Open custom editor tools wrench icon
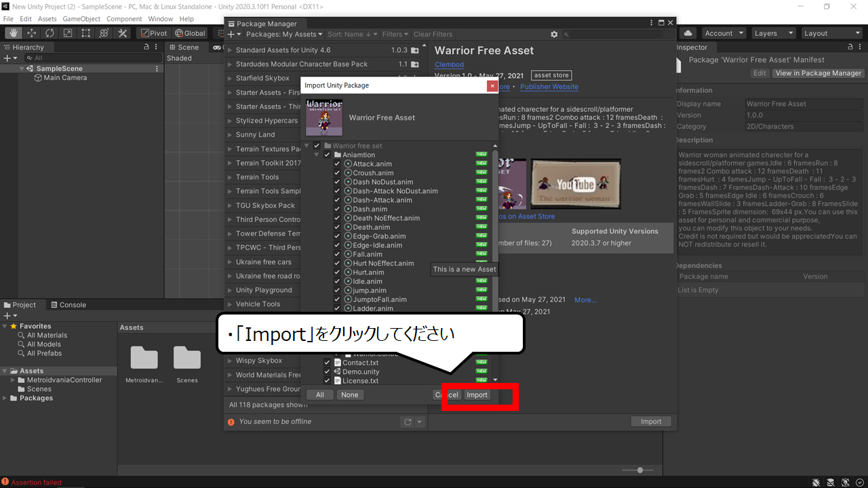This screenshot has width=868, height=488. tap(123, 33)
